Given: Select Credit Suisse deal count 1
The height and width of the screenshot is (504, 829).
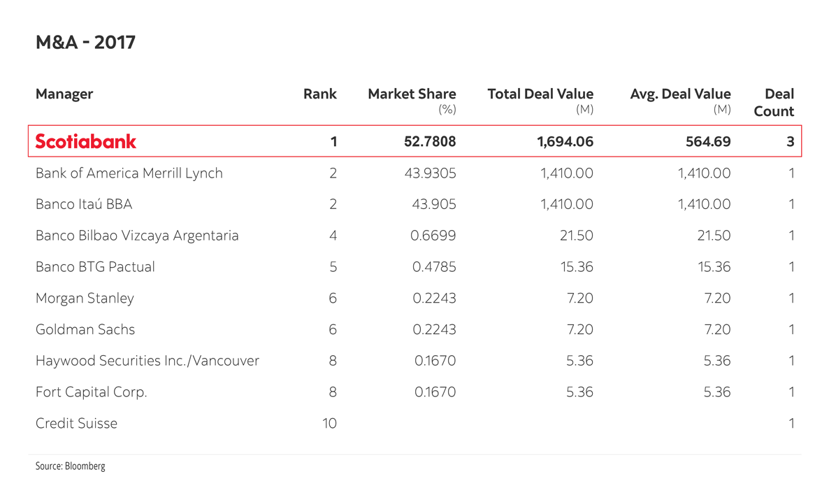Looking at the screenshot, I should 791,423.
